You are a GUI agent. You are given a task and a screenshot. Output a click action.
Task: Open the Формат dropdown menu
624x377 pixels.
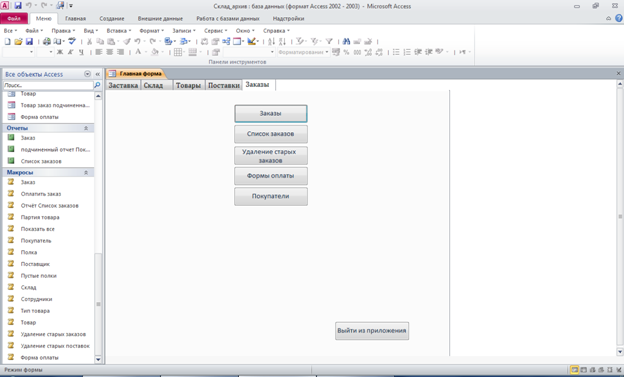point(151,31)
